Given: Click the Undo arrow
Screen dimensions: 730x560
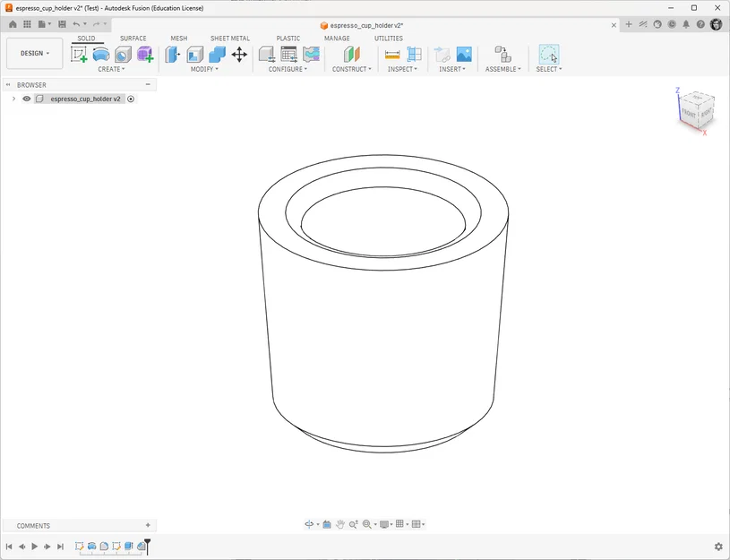Looking at the screenshot, I should 76,24.
